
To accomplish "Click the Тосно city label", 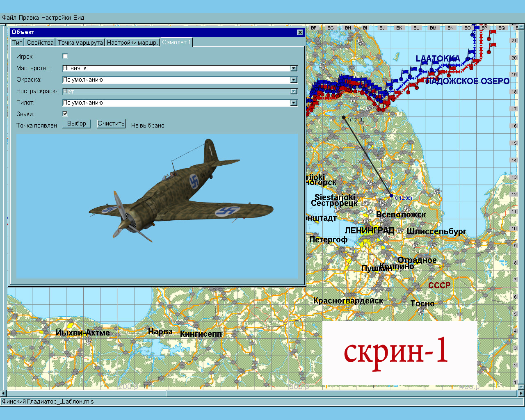I will 422,304.
